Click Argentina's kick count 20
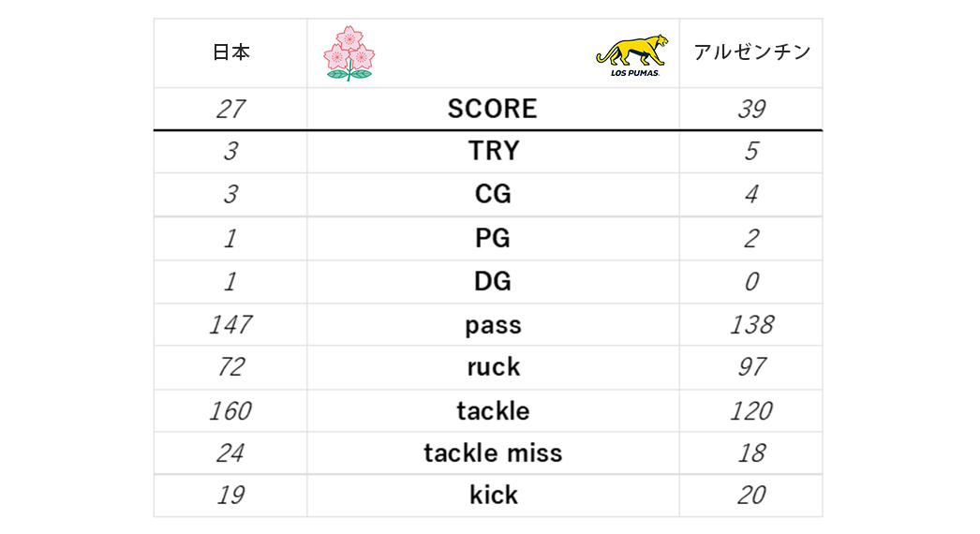Screen dimensions: 980x534 (x=751, y=495)
